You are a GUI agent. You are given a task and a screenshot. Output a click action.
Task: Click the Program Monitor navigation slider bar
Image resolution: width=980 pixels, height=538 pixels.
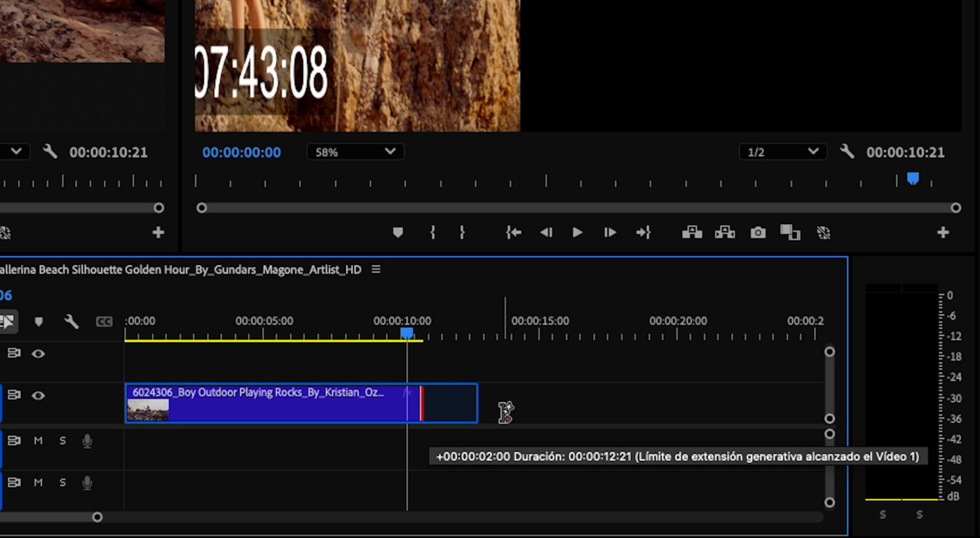coord(578,208)
